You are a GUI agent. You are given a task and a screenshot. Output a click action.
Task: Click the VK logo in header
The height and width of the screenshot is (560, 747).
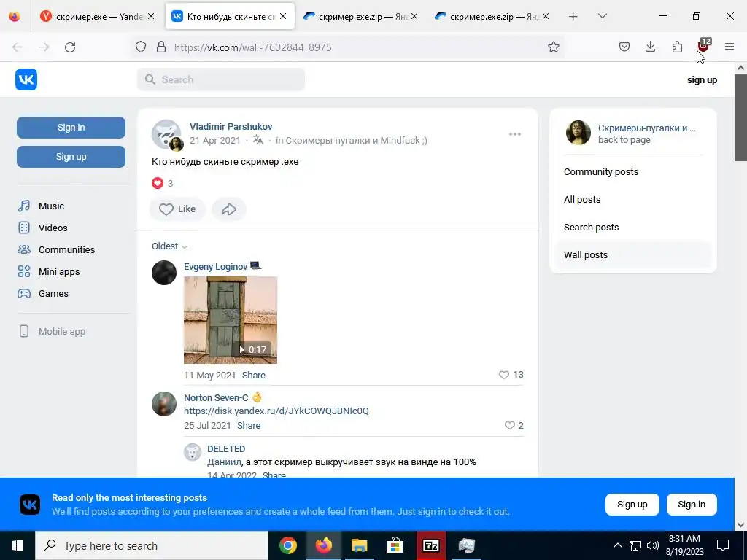[26, 79]
